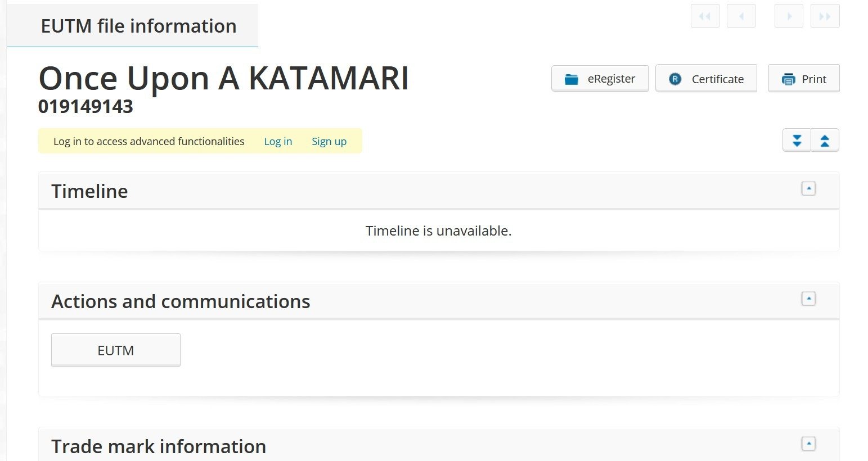Go to first result navigation arrow
This screenshot has height=461, width=868.
pos(705,16)
